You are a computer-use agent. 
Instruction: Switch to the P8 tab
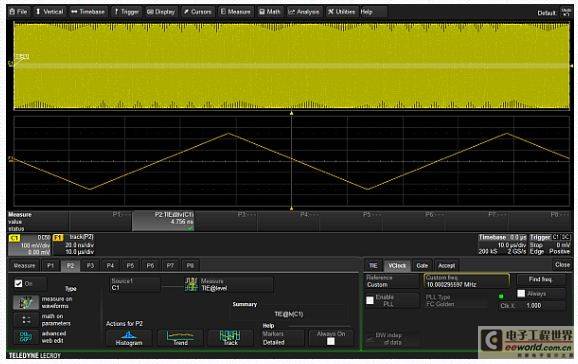point(190,266)
